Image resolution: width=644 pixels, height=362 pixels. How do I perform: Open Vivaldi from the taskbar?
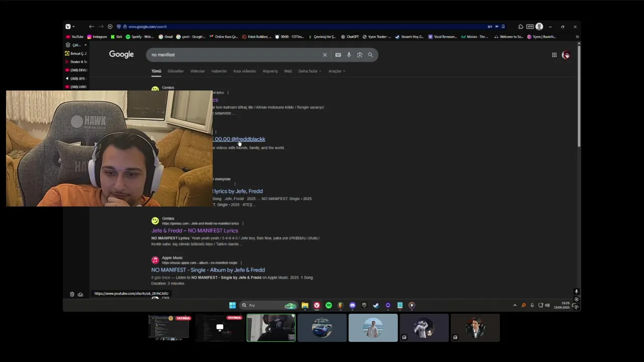(317, 305)
